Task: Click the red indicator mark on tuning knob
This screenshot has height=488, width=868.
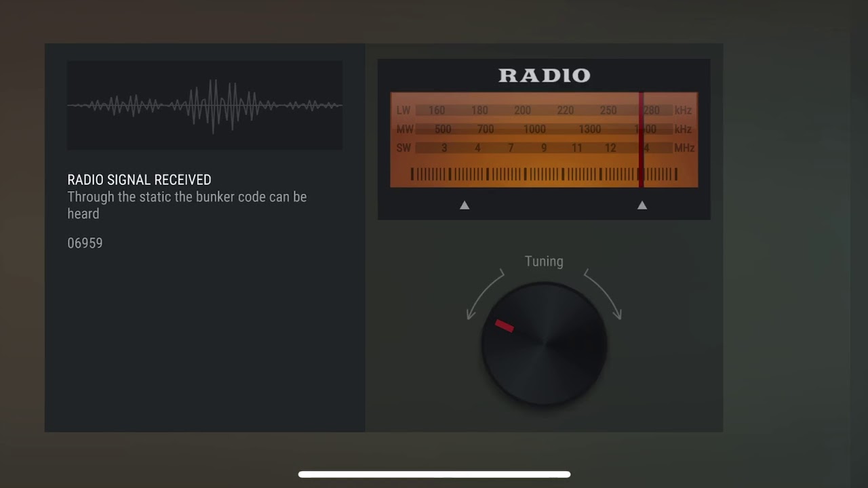Action: (x=504, y=326)
